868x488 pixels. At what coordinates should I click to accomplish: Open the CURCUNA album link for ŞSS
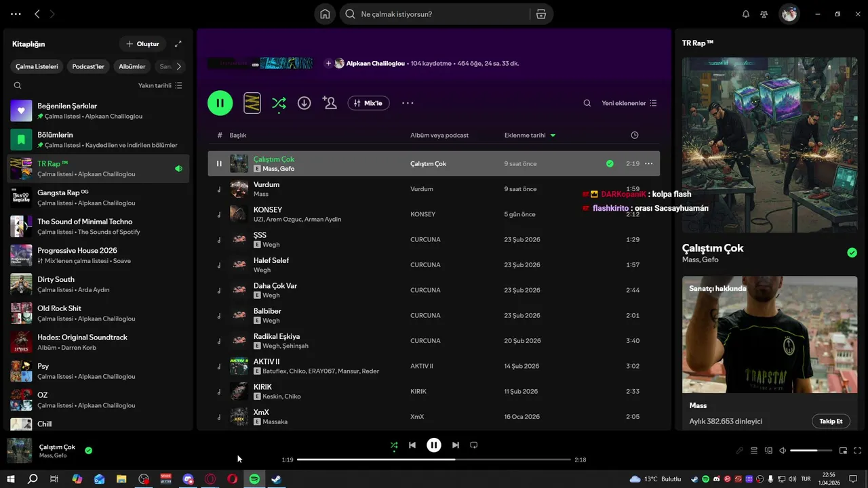(425, 239)
